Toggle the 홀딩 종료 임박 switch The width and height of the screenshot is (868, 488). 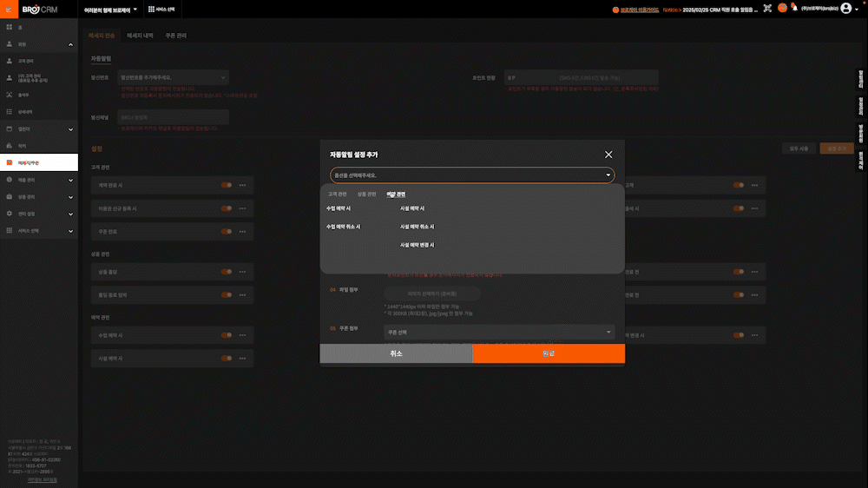click(x=227, y=295)
